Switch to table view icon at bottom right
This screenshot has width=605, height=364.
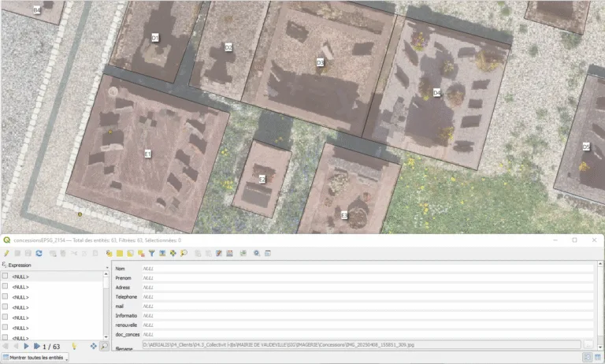(x=597, y=357)
